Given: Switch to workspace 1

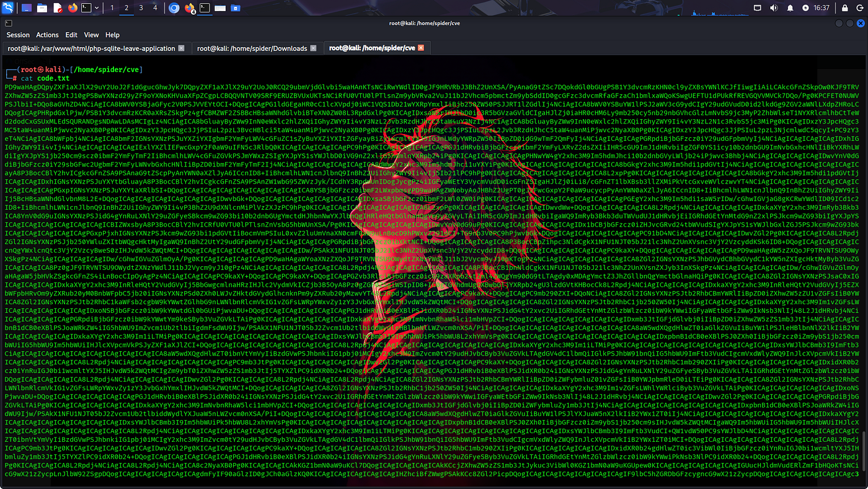Looking at the screenshot, I should click(x=112, y=8).
